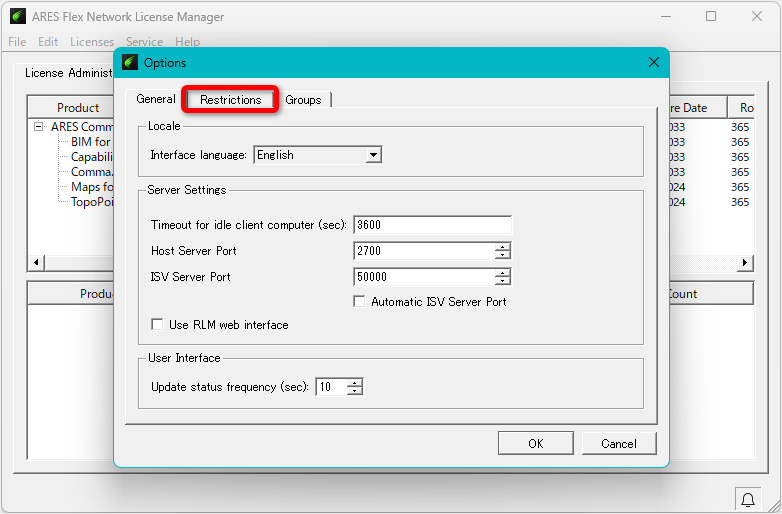Open the Groups tab
Image resolution: width=782 pixels, height=514 pixels.
[x=303, y=100]
